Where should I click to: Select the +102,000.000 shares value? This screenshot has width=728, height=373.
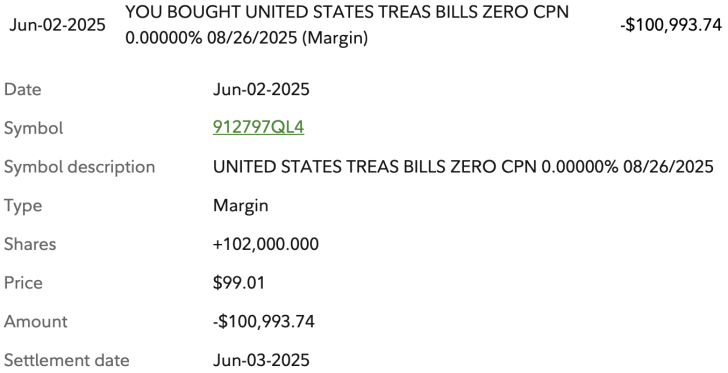(x=266, y=244)
